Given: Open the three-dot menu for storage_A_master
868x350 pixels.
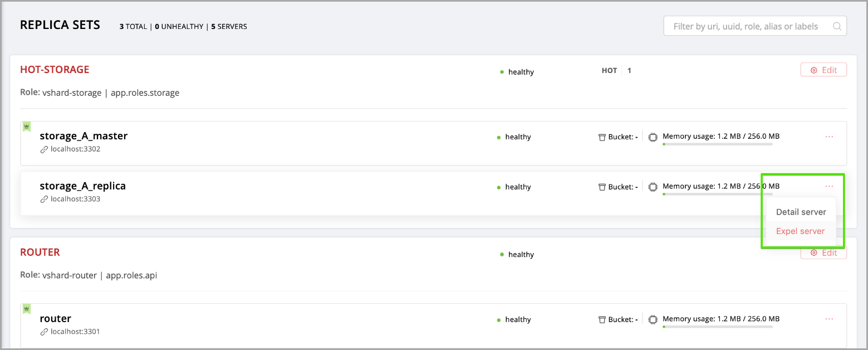Looking at the screenshot, I should click(x=829, y=137).
